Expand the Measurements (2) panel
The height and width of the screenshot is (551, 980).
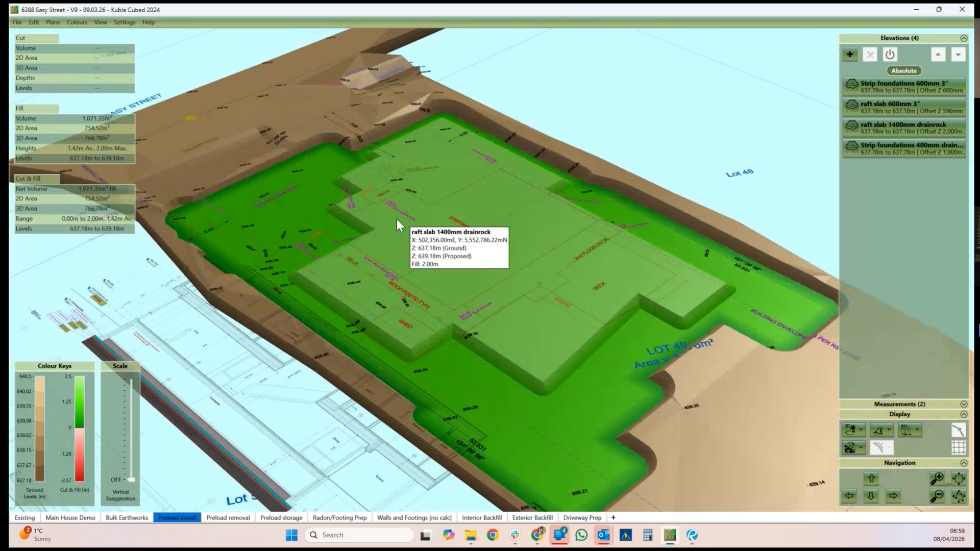click(964, 404)
